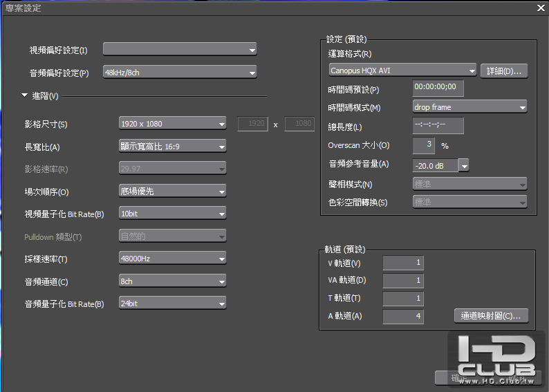Viewport: 549px width, 392px height.
Task: Click the 視頻偏好設定(I) label
Action: (x=59, y=50)
